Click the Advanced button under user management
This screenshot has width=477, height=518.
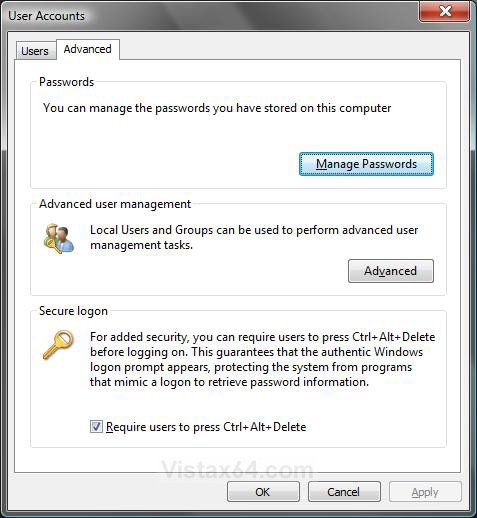tap(391, 271)
